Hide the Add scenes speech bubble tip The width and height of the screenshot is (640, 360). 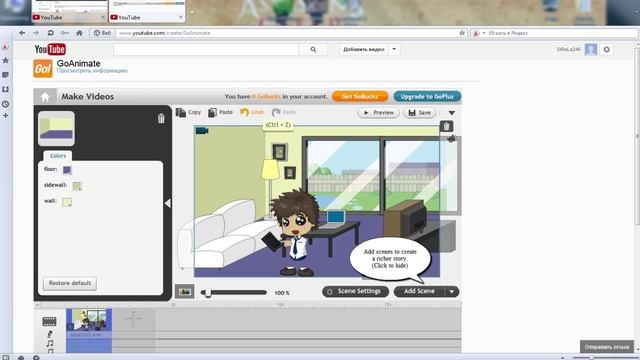pyautogui.click(x=390, y=259)
